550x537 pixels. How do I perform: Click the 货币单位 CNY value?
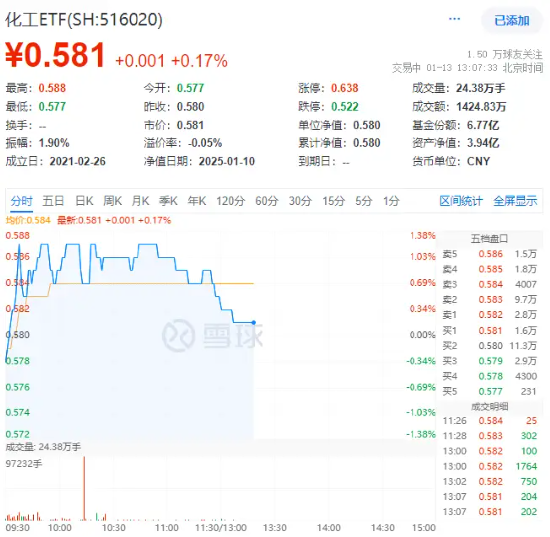(x=478, y=161)
